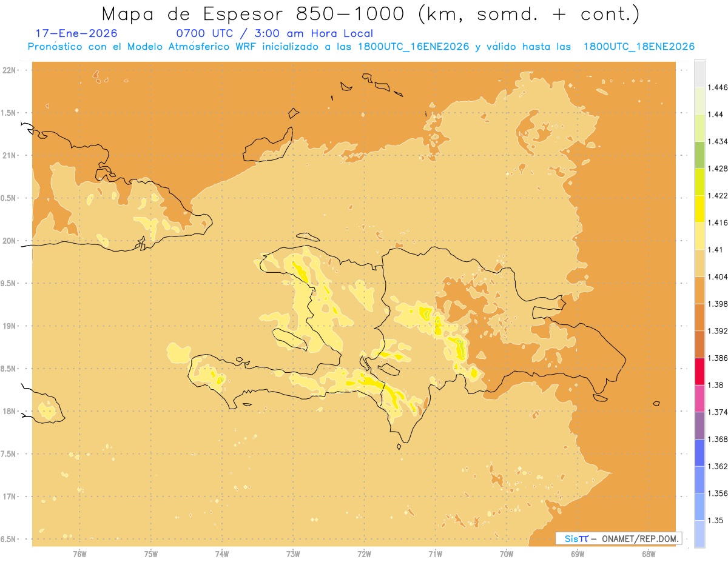The image size is (728, 562).
Task: Click the color bar value '1.416'
Action: click(717, 222)
